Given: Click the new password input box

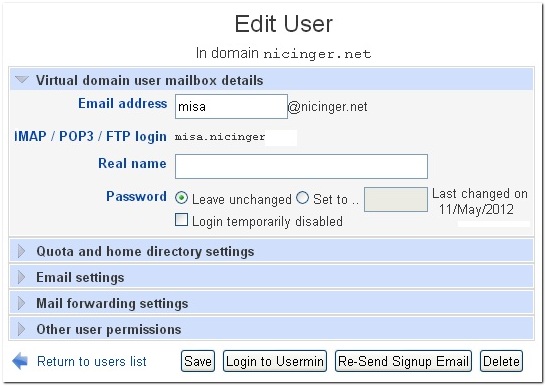Looking at the screenshot, I should (x=396, y=199).
